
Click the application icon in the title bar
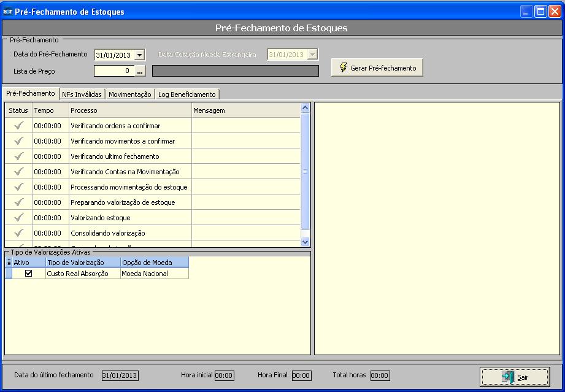(x=8, y=12)
